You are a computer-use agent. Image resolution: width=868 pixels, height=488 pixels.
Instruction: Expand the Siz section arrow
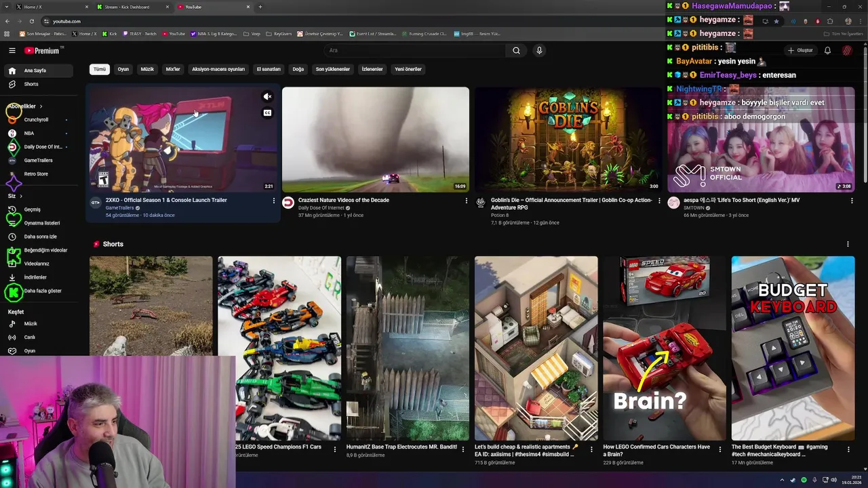click(20, 196)
